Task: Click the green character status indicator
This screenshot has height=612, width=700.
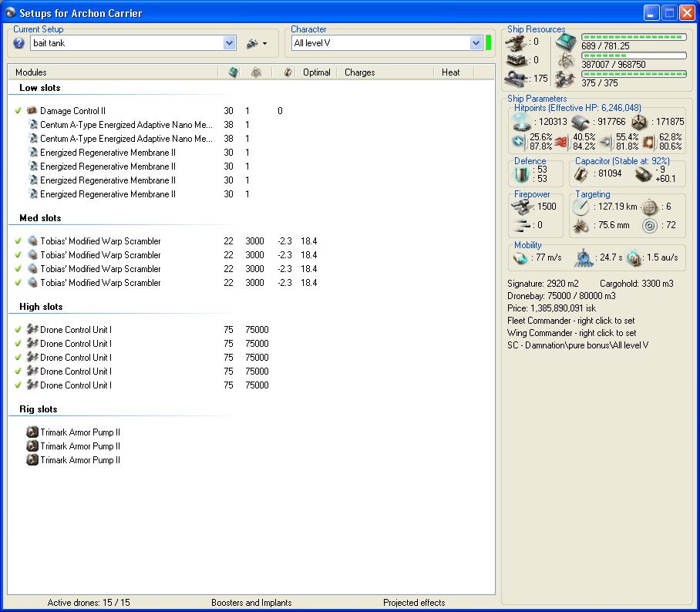Action: [x=488, y=43]
